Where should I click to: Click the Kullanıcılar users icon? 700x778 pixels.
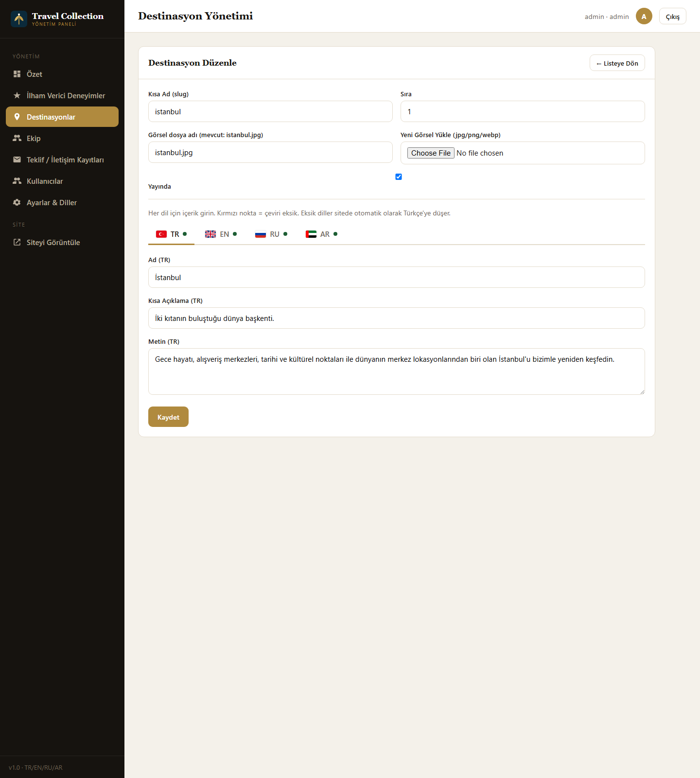17,181
